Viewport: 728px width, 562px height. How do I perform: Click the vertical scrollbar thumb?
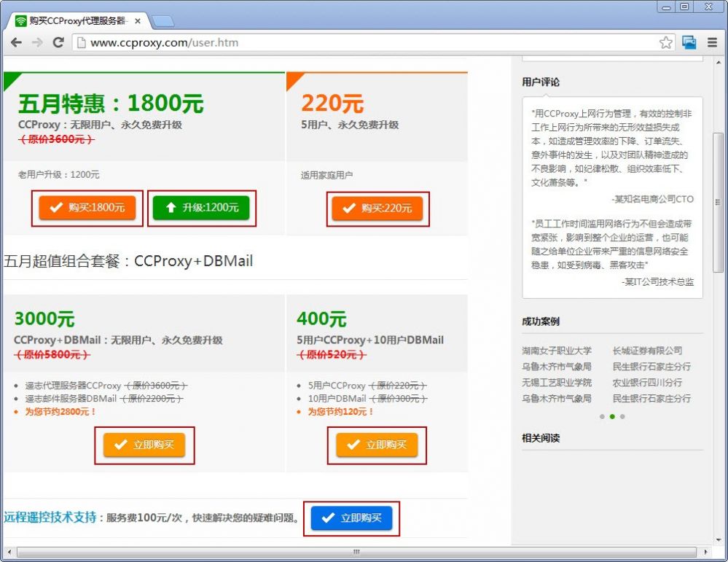tap(718, 202)
